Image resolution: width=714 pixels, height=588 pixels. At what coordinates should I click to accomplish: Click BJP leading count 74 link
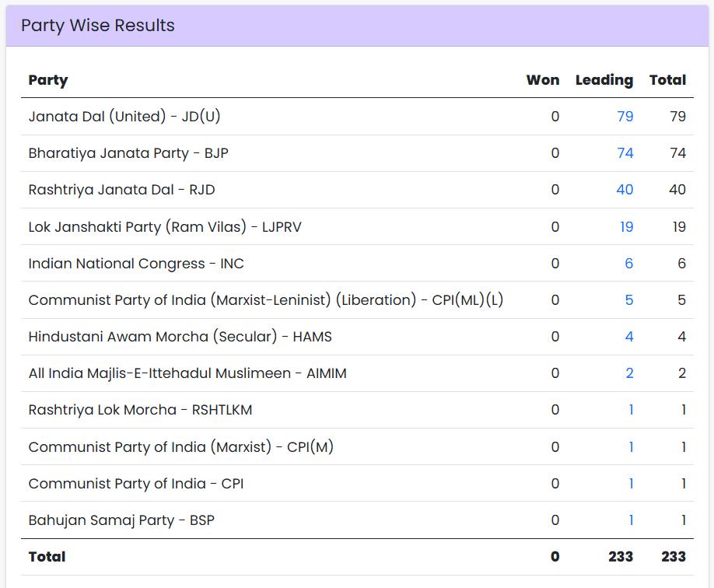click(x=625, y=153)
